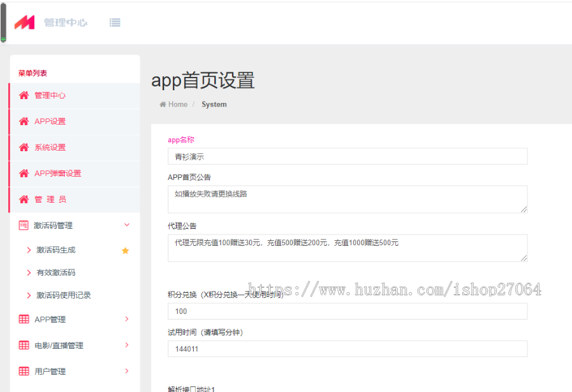Focus the 积分兑换 input with 100
572x392 pixels.
pyautogui.click(x=347, y=311)
